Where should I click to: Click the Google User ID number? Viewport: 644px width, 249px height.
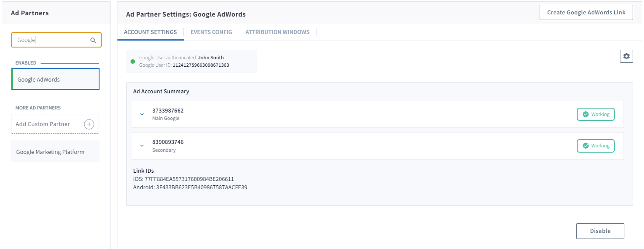pos(201,65)
